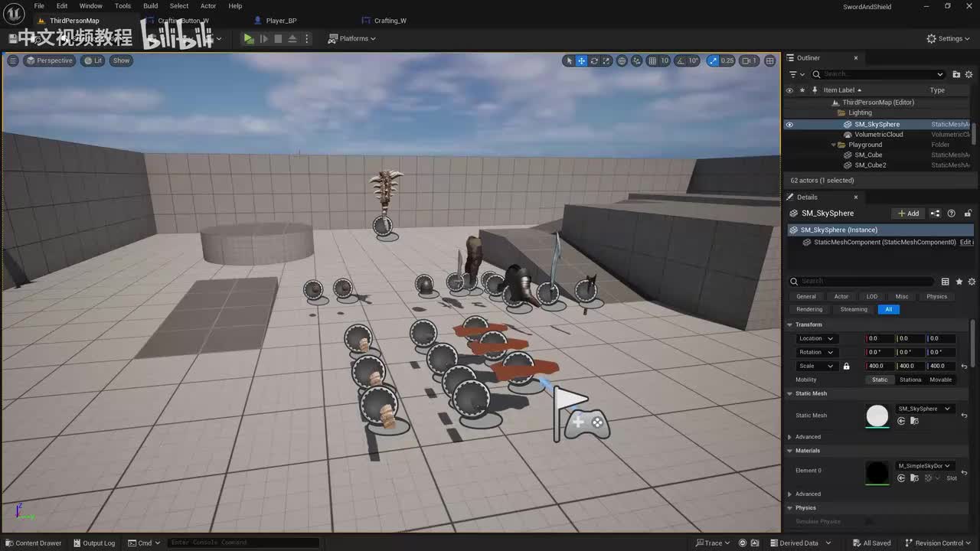The image size is (980, 551).
Task: Open the Actor menu
Action: point(208,6)
